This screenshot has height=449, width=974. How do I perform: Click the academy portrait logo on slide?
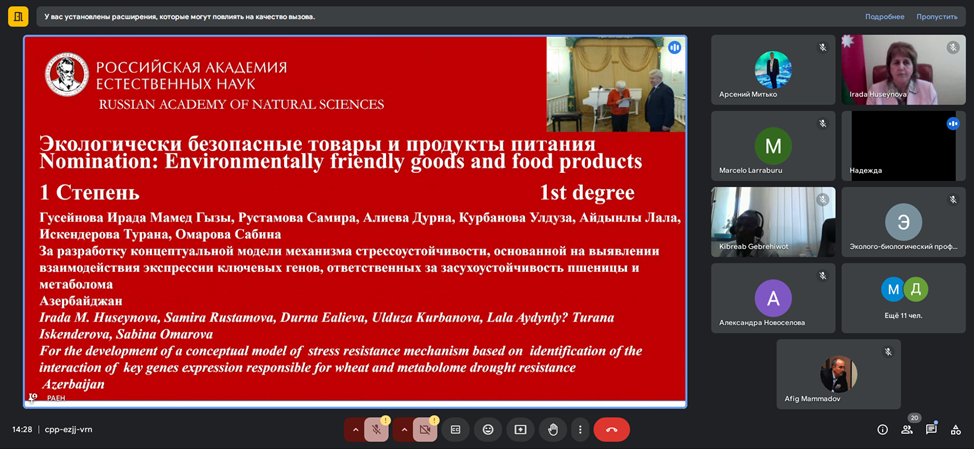[66, 75]
